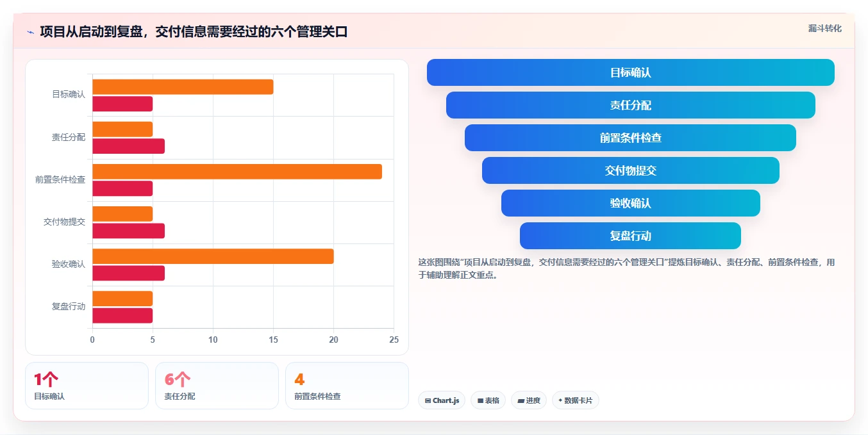Click the description paragraph under the funnel
The image size is (868, 435).
click(627, 269)
